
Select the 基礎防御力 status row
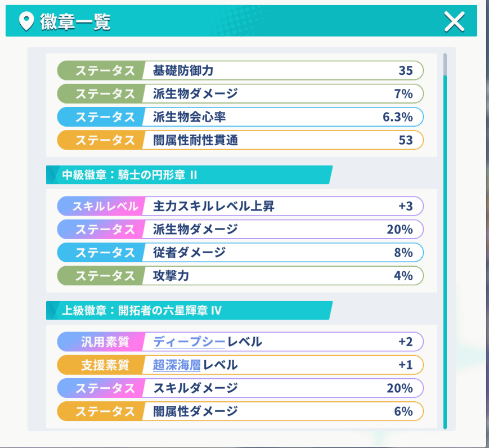click(240, 70)
